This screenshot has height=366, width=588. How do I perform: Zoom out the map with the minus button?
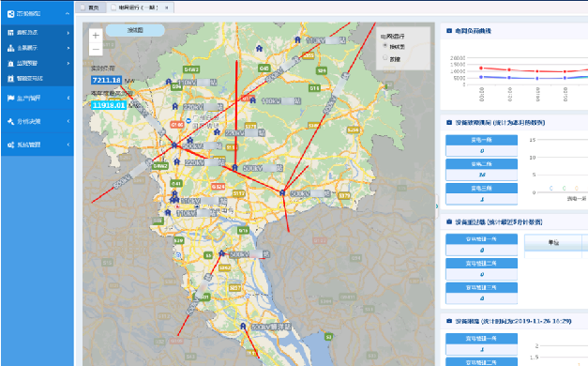click(96, 49)
